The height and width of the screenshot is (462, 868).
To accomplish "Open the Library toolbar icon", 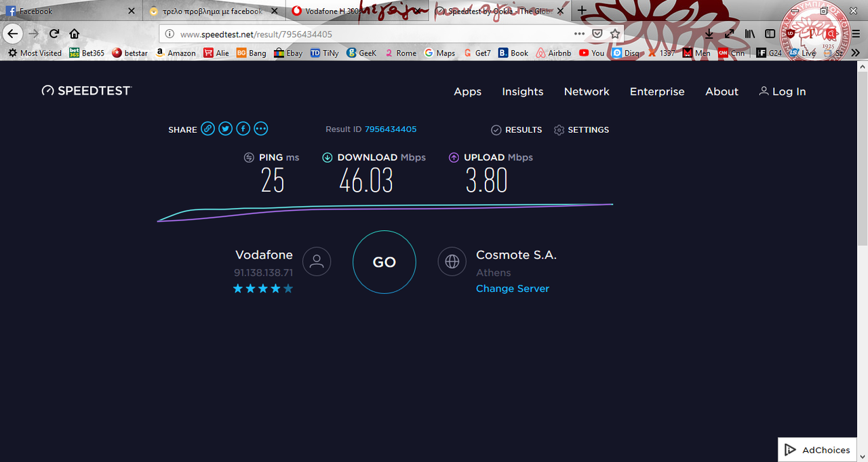I will (x=750, y=33).
